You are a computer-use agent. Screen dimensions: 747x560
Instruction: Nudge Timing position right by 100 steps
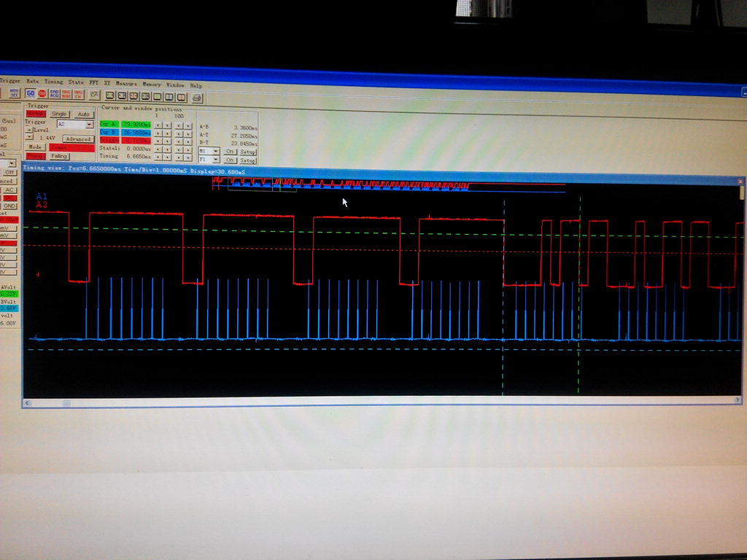[x=189, y=157]
